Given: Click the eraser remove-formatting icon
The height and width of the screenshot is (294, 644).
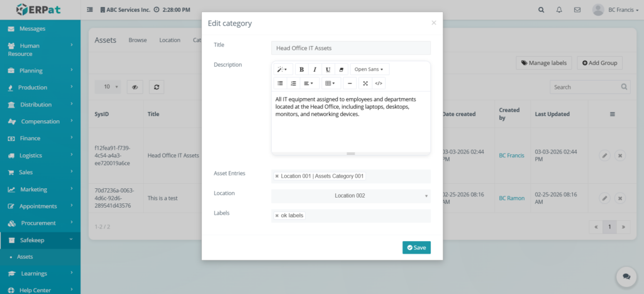Looking at the screenshot, I should pos(341,69).
